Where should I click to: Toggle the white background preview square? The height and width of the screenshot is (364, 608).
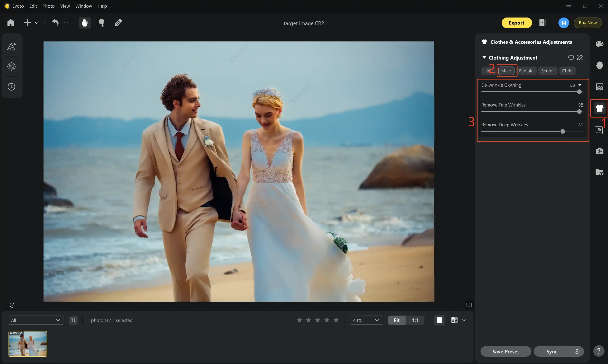click(439, 320)
